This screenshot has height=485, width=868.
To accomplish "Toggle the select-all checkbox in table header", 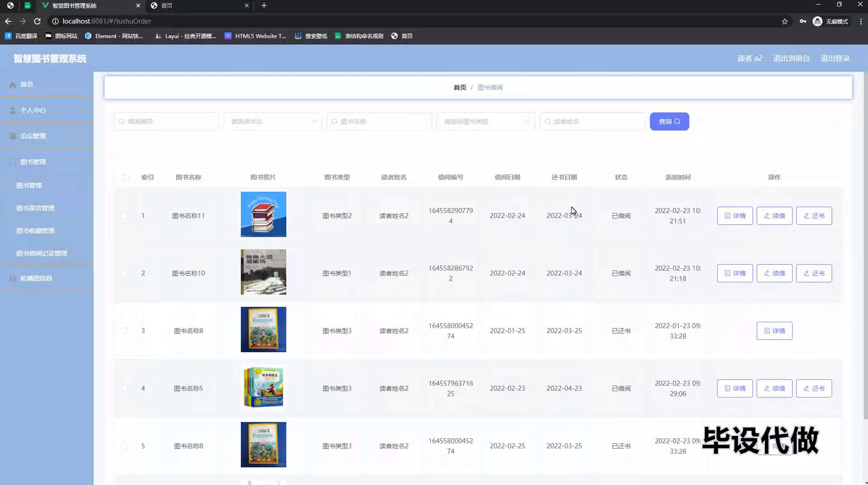I will click(125, 177).
